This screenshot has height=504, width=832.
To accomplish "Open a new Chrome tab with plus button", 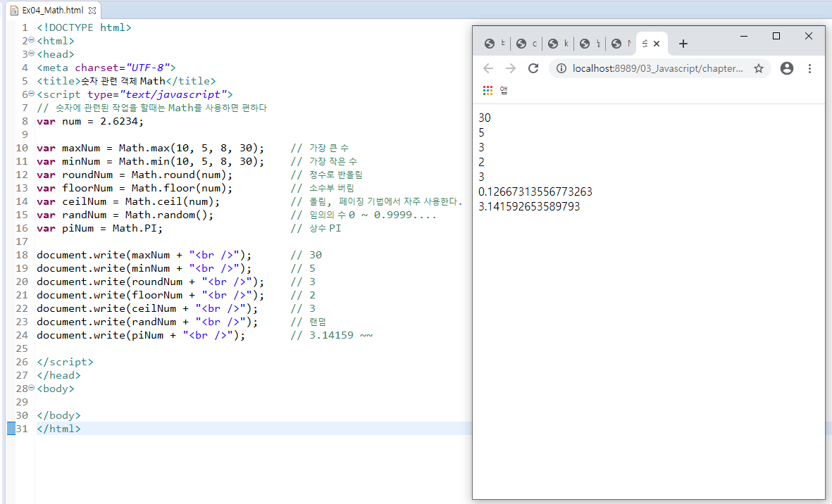I will click(x=683, y=44).
